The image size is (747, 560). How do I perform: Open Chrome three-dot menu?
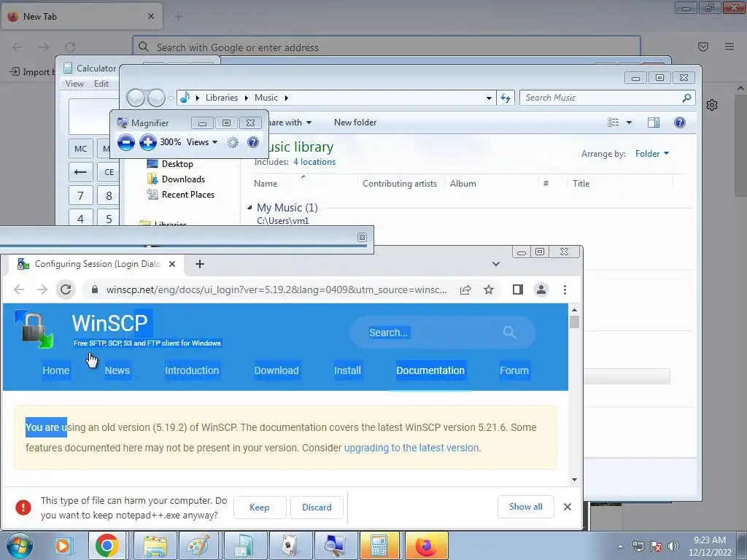pyautogui.click(x=565, y=289)
